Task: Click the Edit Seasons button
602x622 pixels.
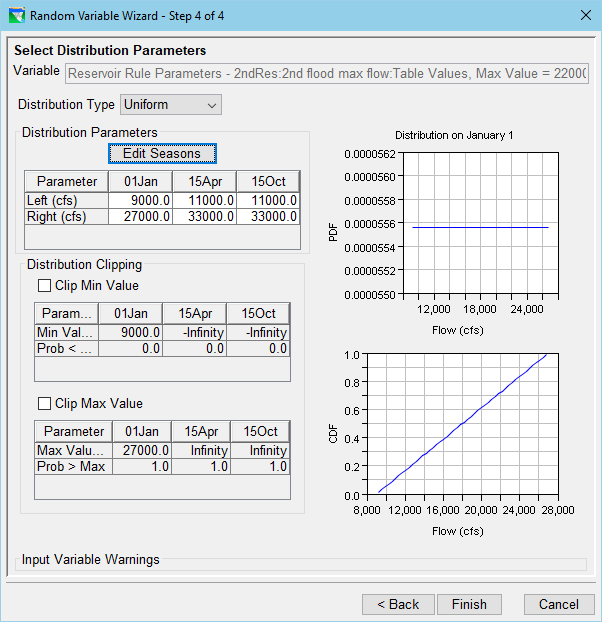Action: 162,153
